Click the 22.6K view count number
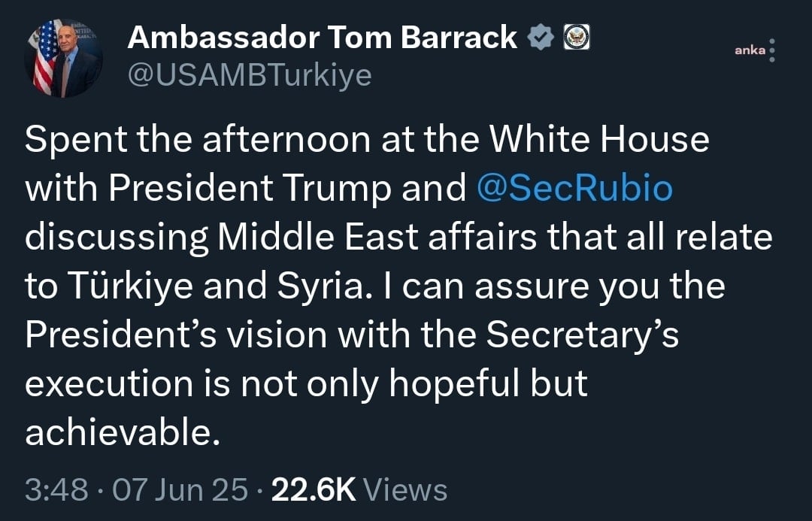The image size is (812, 521). [x=313, y=491]
